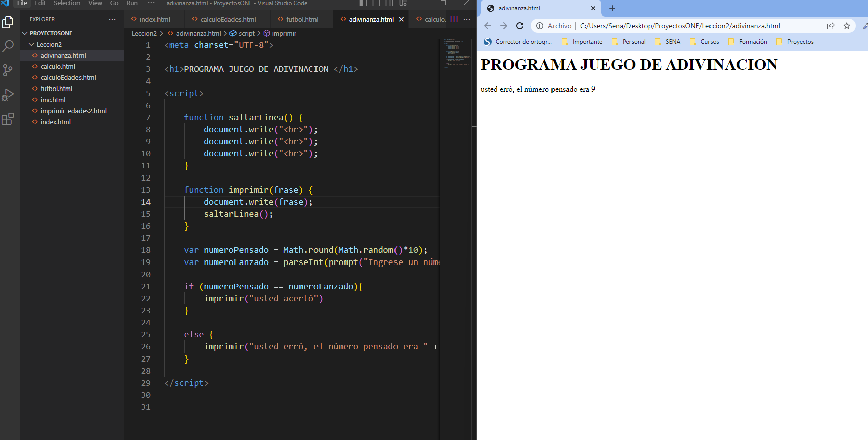Open Explorer panel more actions (three dots)
The image size is (868, 440).
(x=112, y=19)
